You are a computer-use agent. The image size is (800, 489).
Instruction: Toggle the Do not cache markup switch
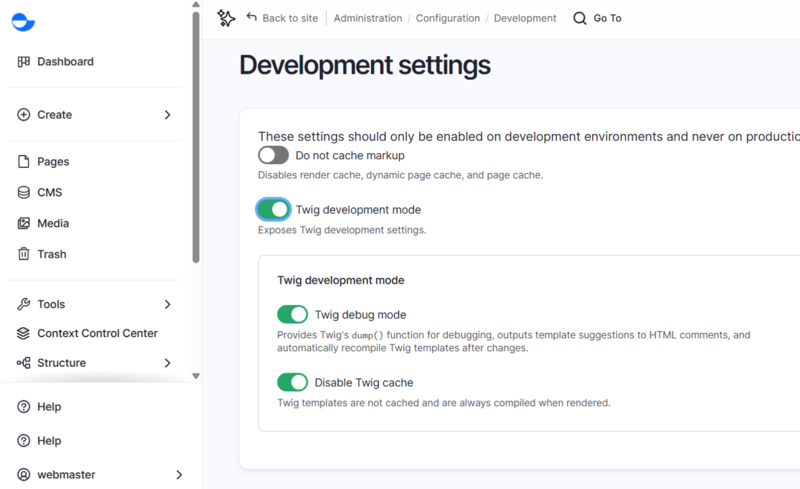click(273, 155)
